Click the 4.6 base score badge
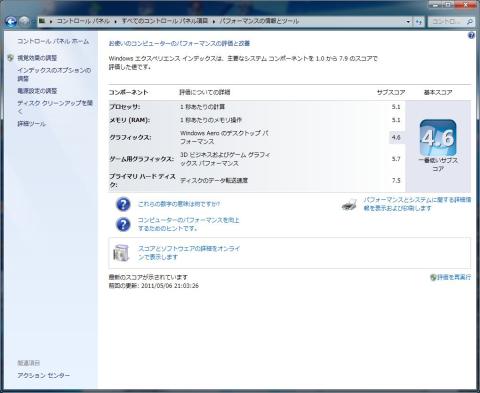The width and height of the screenshot is (480, 393). point(438,137)
